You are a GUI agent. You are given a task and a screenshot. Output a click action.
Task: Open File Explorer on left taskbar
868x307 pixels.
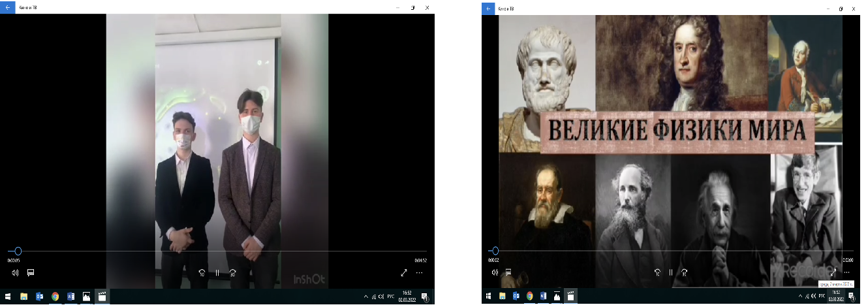click(x=24, y=297)
